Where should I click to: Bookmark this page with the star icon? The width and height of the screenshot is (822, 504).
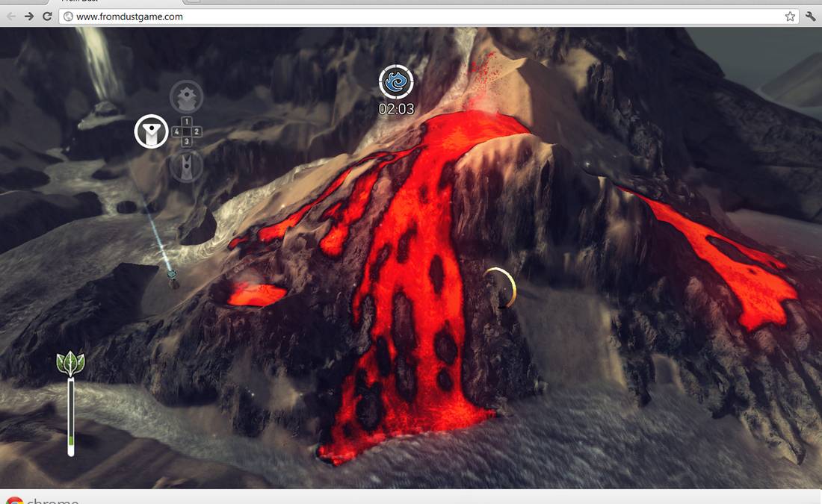pos(790,16)
